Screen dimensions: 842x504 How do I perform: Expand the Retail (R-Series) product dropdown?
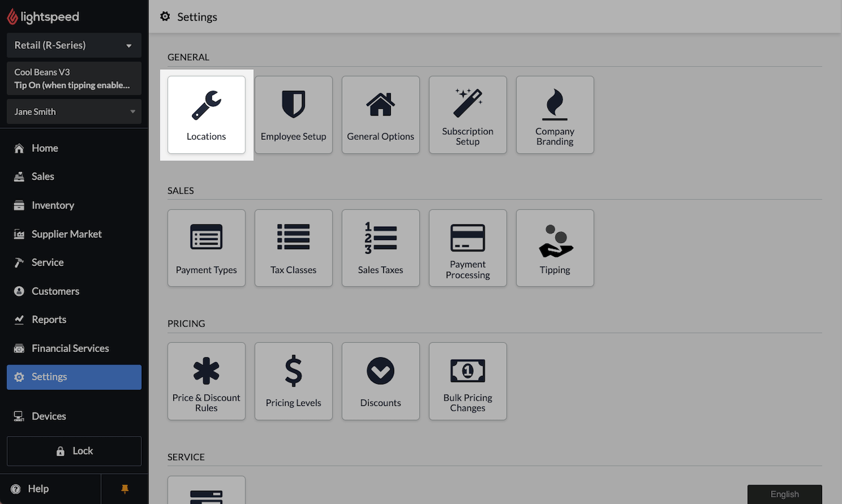[x=74, y=45]
